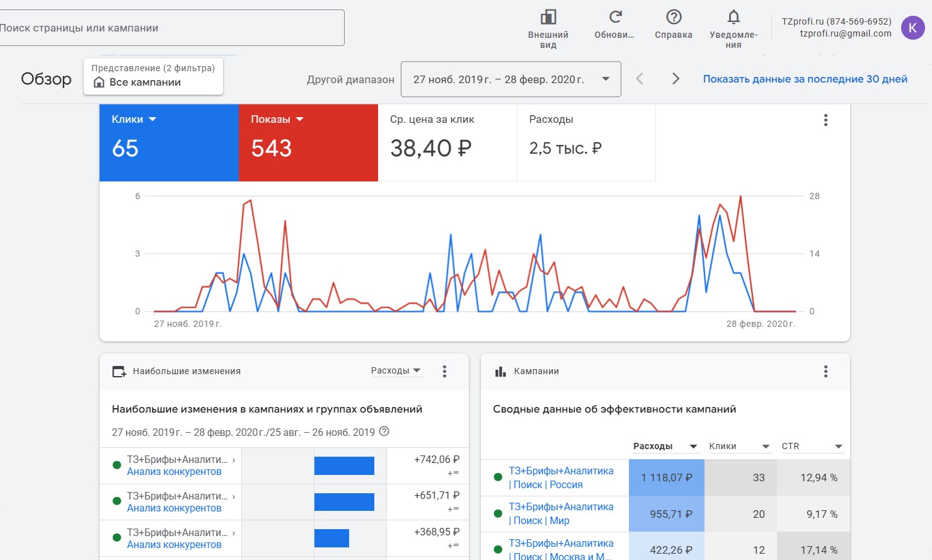Click home icon in Все кампании selector
Image resolution: width=932 pixels, height=560 pixels.
pyautogui.click(x=99, y=82)
